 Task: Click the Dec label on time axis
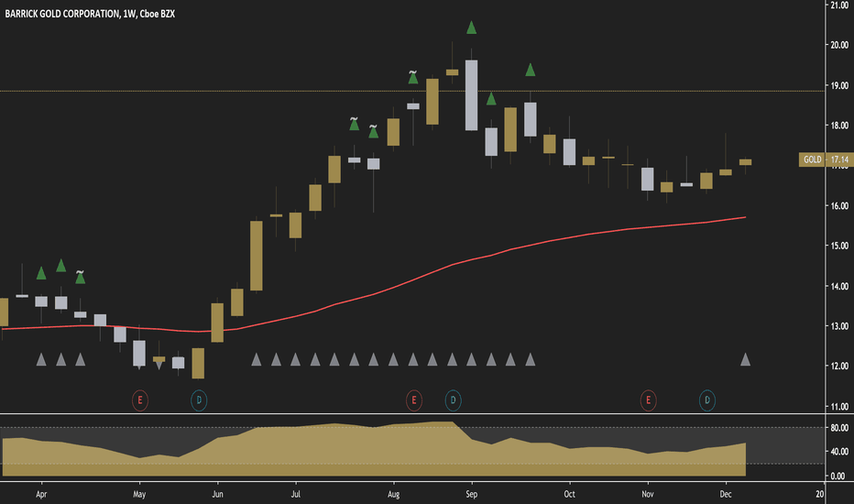[x=726, y=495]
